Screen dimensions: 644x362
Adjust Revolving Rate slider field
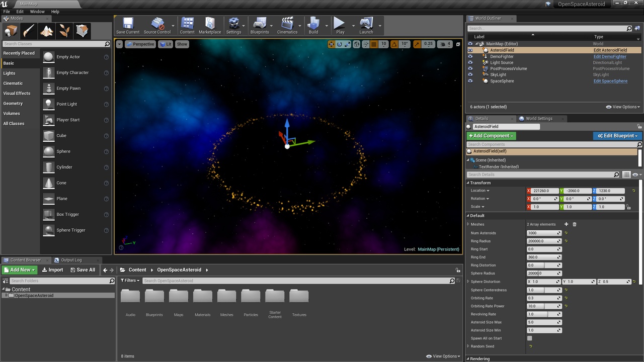click(x=544, y=314)
